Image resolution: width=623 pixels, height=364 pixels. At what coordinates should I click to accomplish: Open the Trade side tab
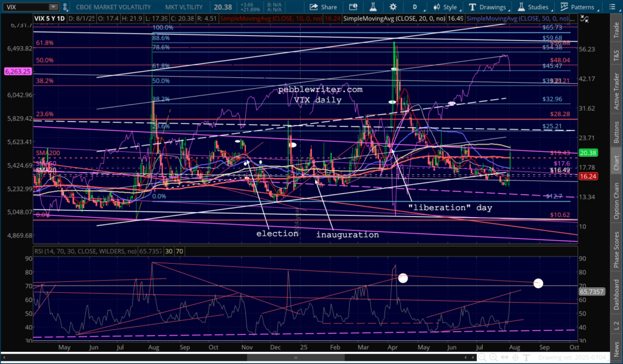(x=616, y=30)
